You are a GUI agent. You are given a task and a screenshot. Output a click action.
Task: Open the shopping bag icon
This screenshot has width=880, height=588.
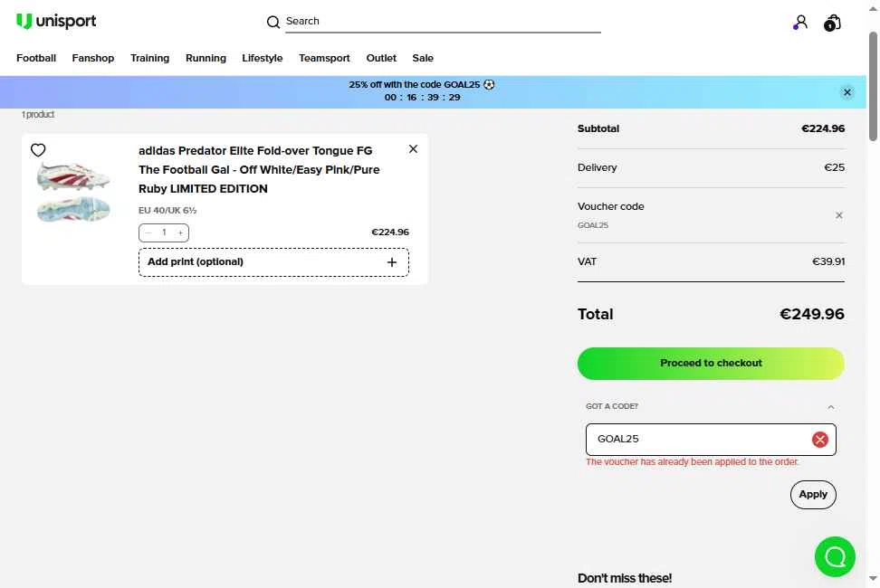(x=832, y=23)
